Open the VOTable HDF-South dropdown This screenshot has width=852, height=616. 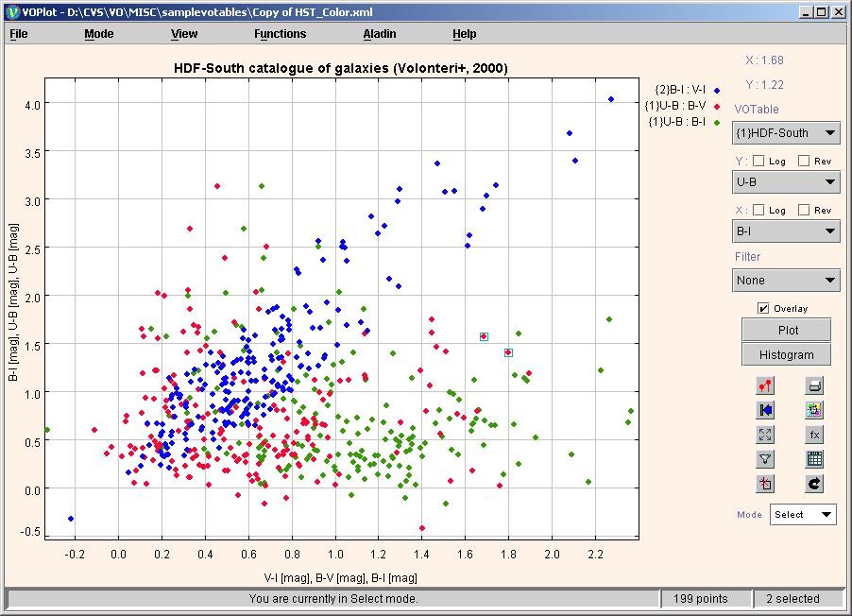click(x=786, y=133)
